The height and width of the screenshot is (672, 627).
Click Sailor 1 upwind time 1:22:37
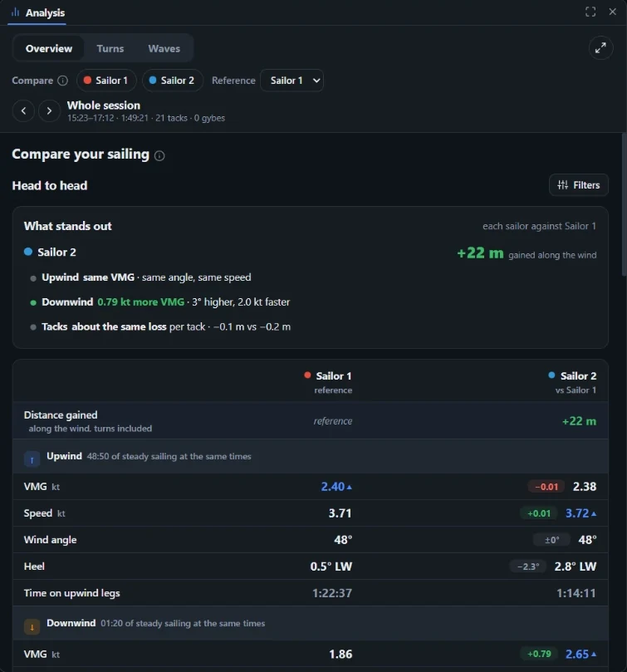pos(332,593)
